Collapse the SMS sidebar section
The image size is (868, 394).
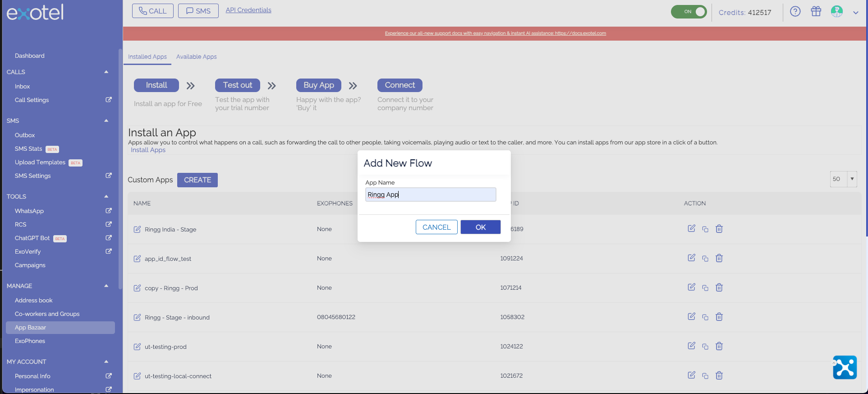pos(106,121)
